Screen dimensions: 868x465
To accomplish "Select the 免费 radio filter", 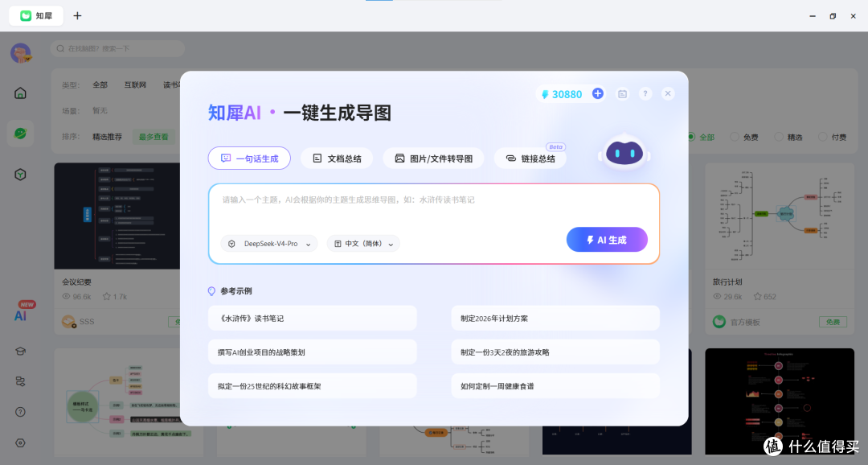I will pos(744,137).
